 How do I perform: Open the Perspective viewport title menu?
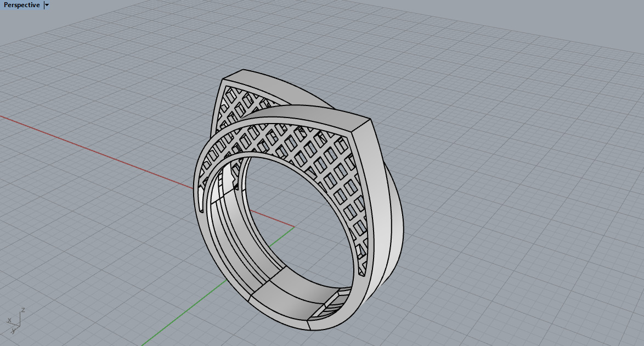(22, 5)
